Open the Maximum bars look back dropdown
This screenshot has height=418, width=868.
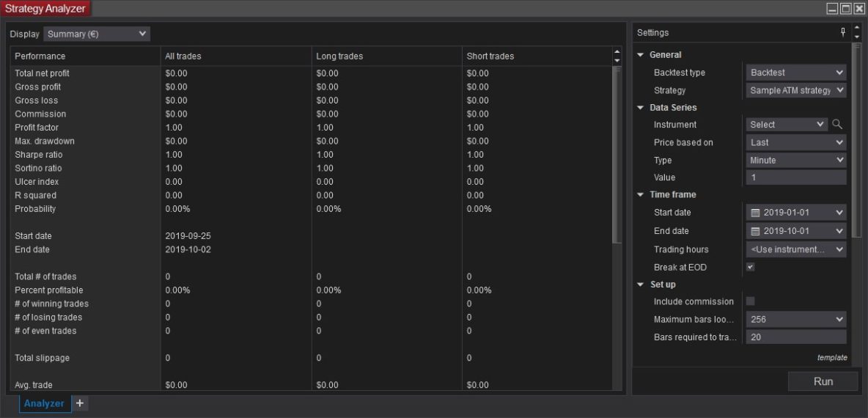click(x=796, y=320)
